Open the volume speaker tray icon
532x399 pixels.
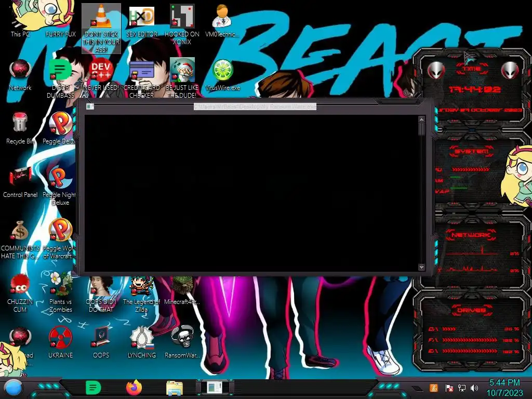pos(474,388)
